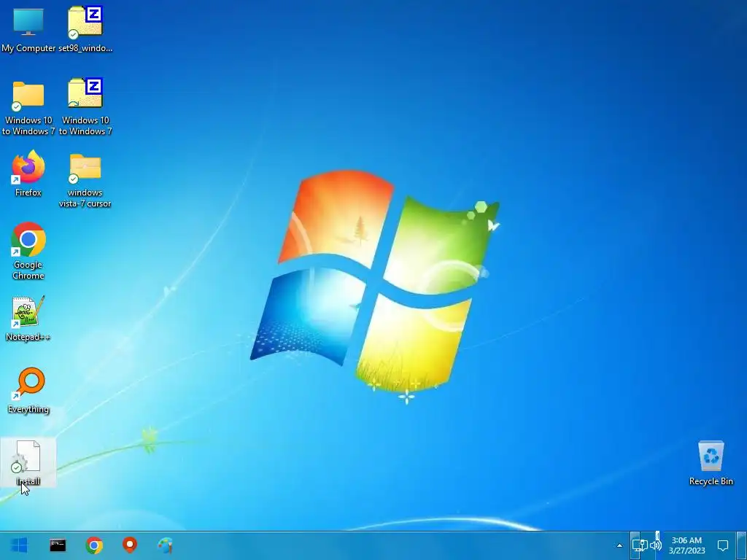The image size is (747, 560).
Task: Open the clock showing 3:06 AM
Action: tap(686, 545)
